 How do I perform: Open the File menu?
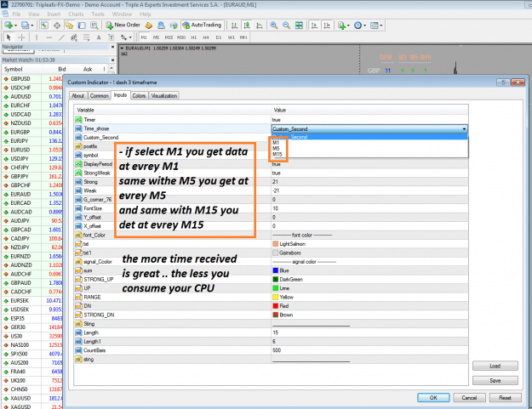(x=16, y=14)
